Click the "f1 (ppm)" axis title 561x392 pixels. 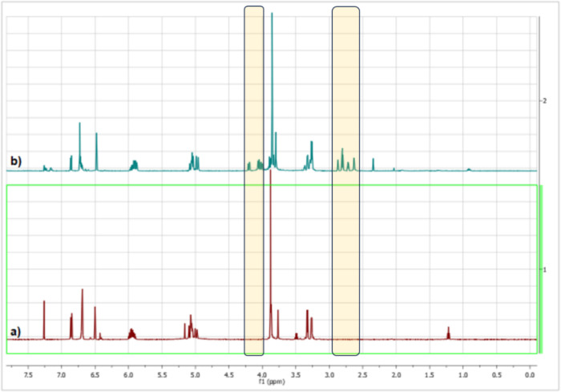click(272, 382)
